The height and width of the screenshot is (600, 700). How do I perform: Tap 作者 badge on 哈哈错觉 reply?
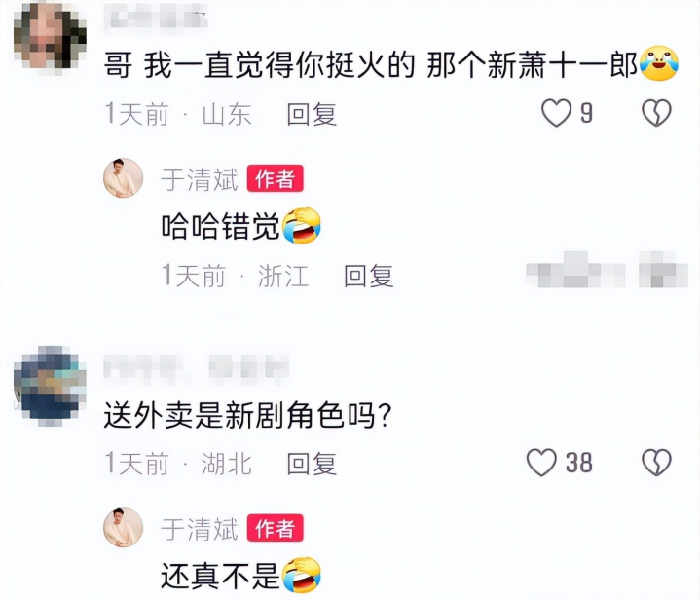pyautogui.click(x=275, y=178)
